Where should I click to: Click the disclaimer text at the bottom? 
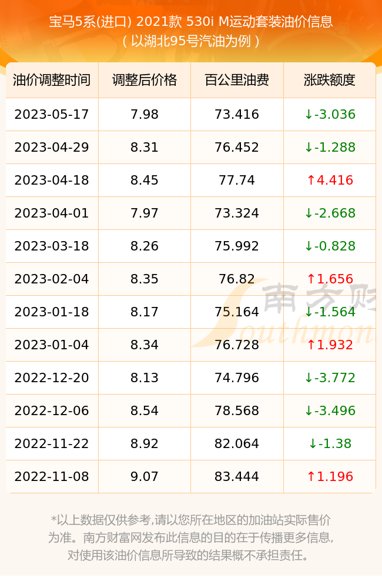[191, 538]
